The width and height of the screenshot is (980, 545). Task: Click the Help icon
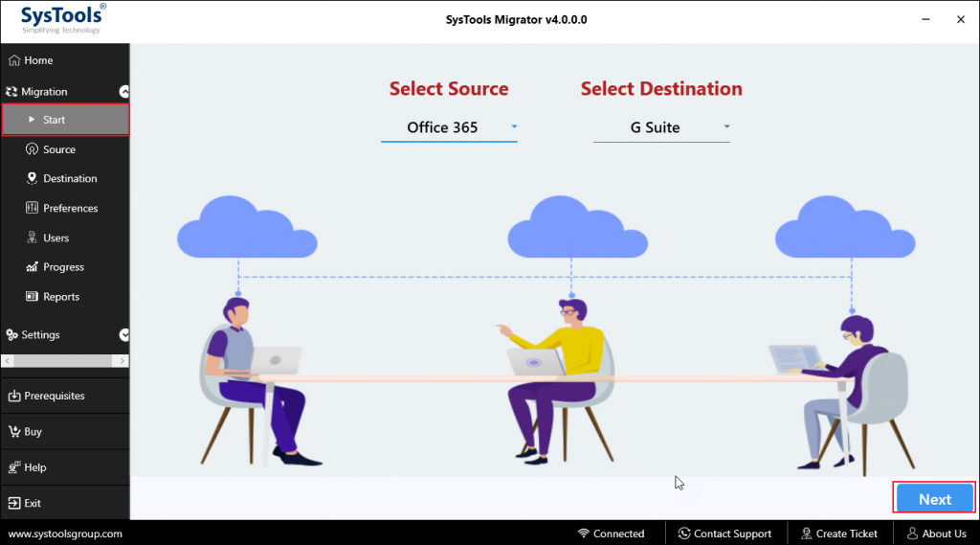click(14, 467)
